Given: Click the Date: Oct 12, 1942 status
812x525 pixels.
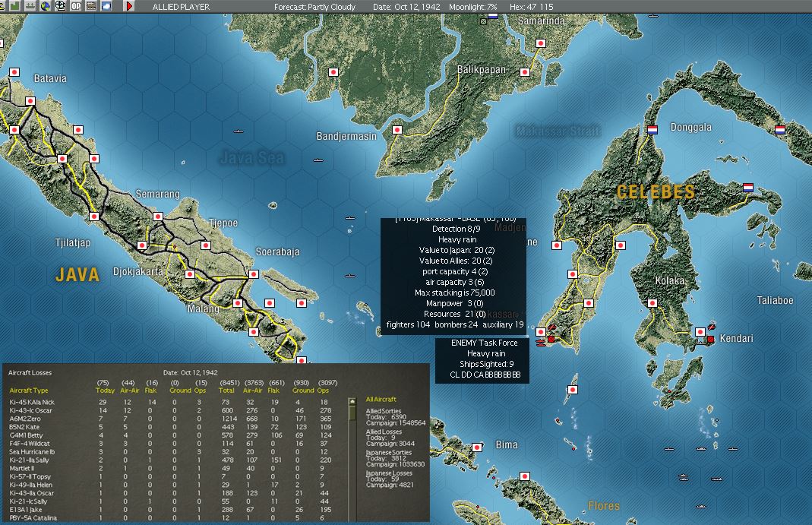Looking at the screenshot, I should coord(406,7).
